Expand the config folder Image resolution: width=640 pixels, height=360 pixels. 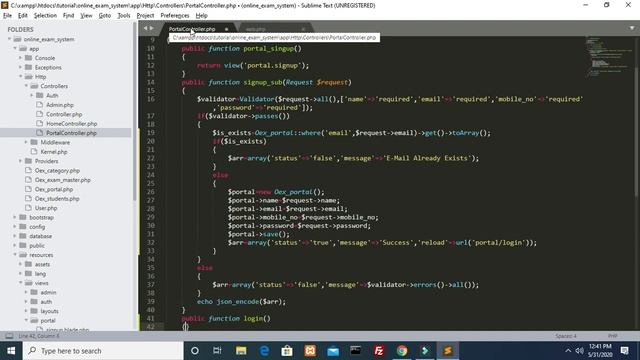point(15,227)
